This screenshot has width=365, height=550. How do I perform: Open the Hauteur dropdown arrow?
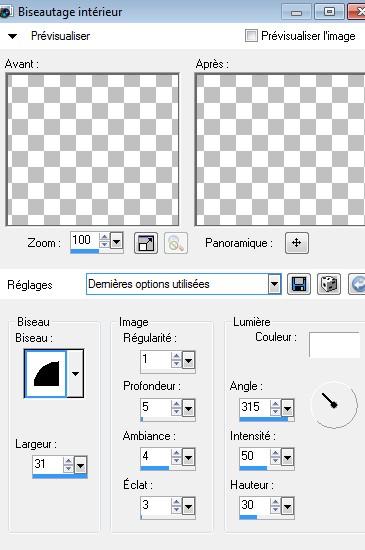point(287,506)
